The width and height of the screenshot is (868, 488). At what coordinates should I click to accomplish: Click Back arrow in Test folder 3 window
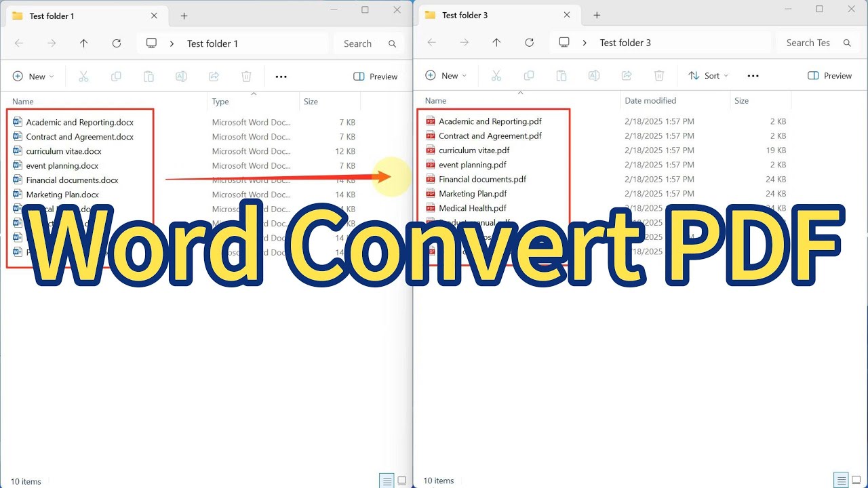431,43
